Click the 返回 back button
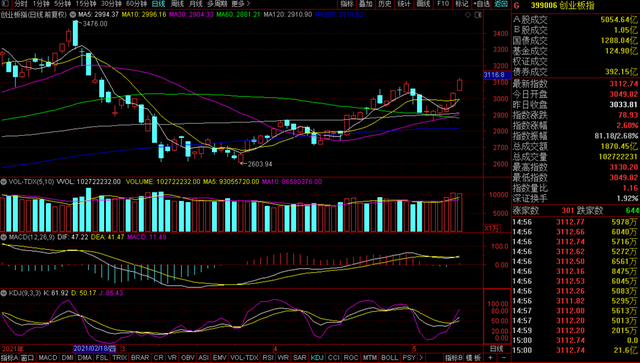 tap(501, 4)
